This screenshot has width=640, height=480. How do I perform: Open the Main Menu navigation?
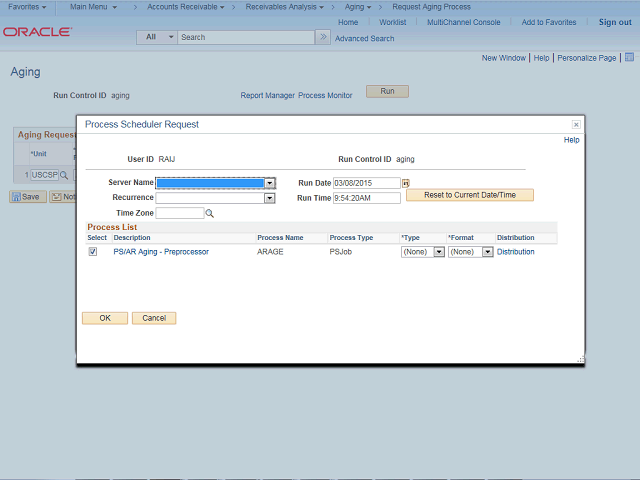tap(93, 7)
